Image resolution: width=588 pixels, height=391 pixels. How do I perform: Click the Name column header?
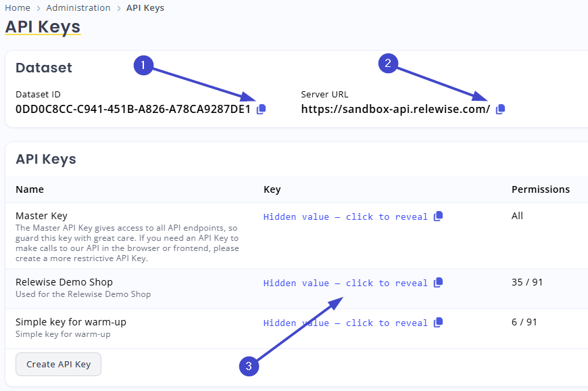(30, 189)
